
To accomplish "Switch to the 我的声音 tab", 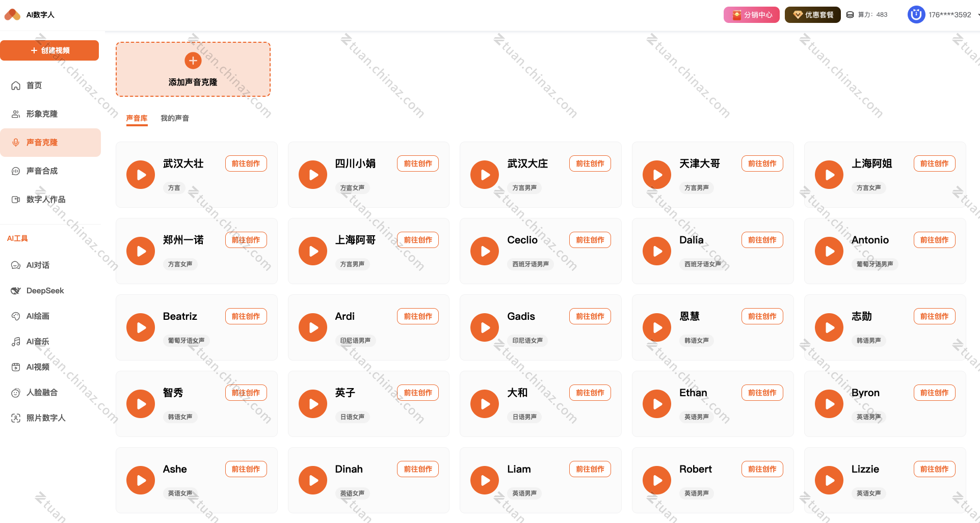I will [175, 118].
